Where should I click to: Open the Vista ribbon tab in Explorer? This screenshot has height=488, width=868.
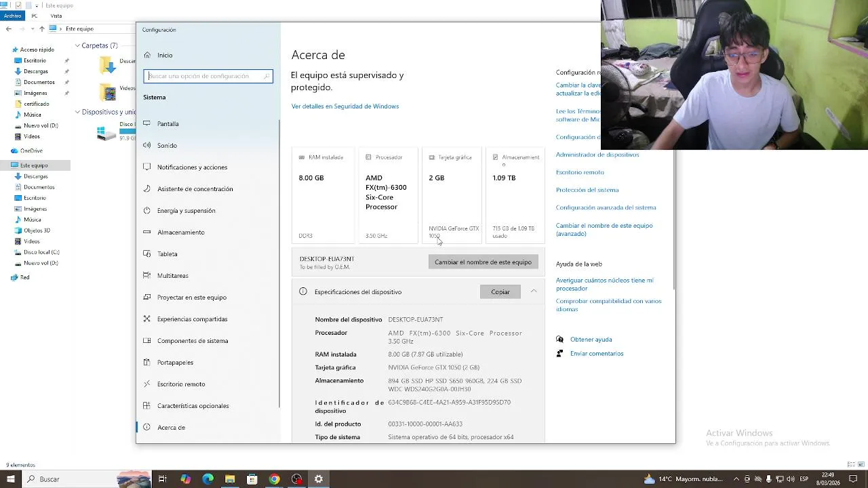[56, 16]
